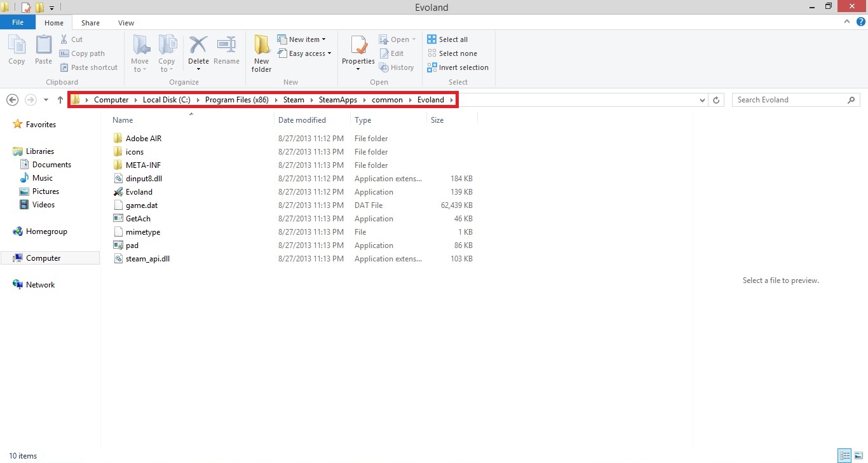This screenshot has width=868, height=463.
Task: Switch to Details view in status bar
Action: (844, 455)
